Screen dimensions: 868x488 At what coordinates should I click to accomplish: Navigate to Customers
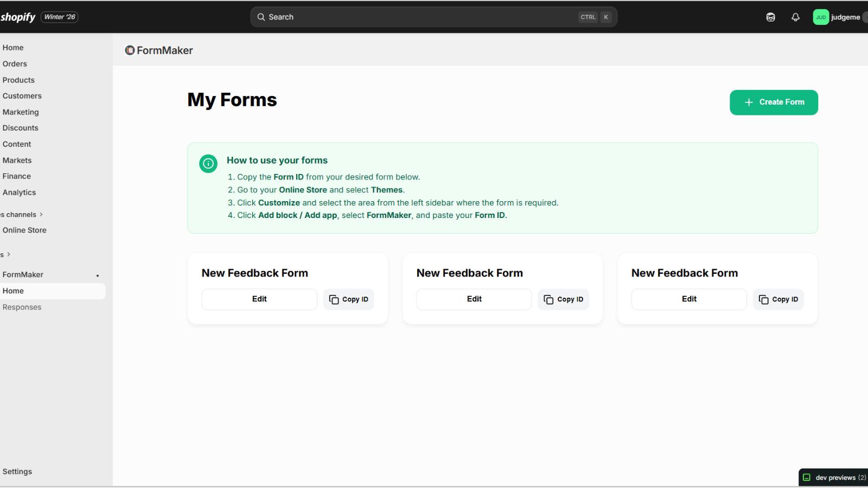coord(22,96)
